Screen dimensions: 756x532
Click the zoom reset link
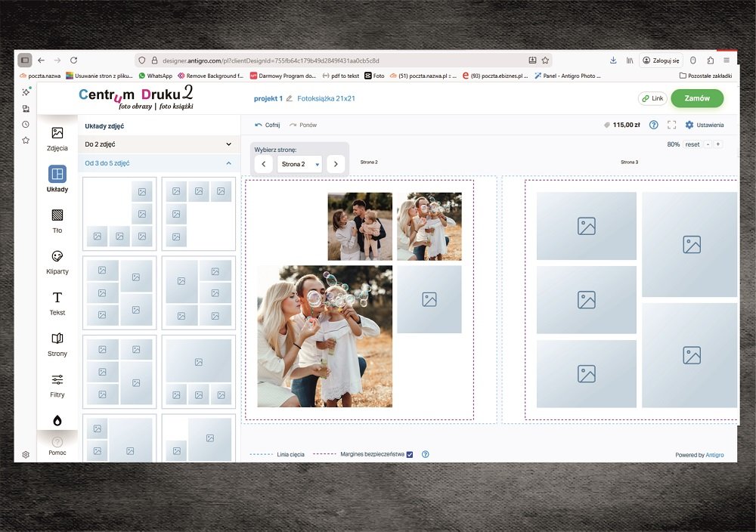692,144
